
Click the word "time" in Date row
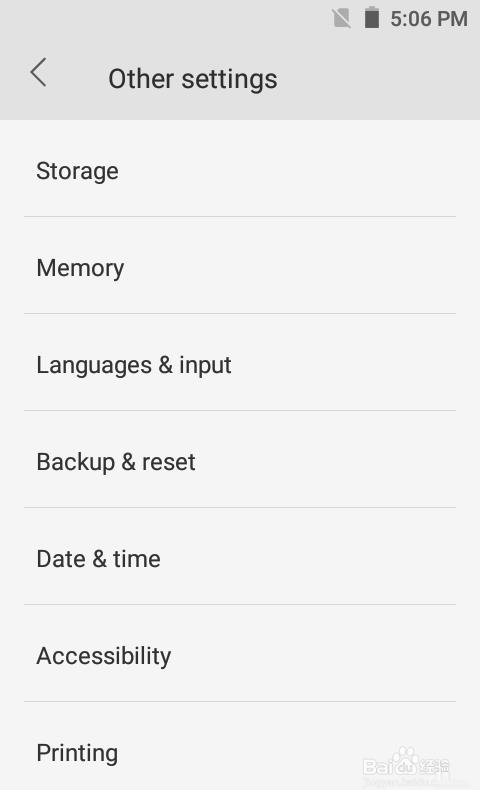[x=136, y=559]
